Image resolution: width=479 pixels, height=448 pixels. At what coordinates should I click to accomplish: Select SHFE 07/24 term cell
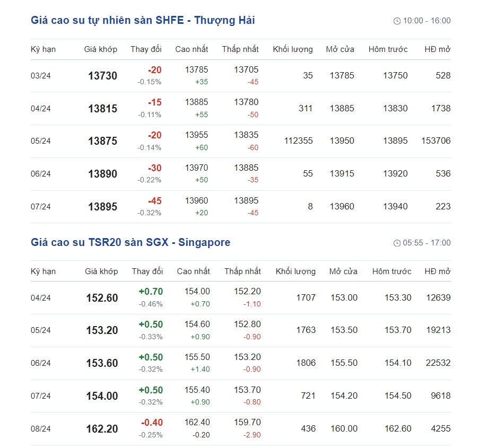(x=41, y=207)
